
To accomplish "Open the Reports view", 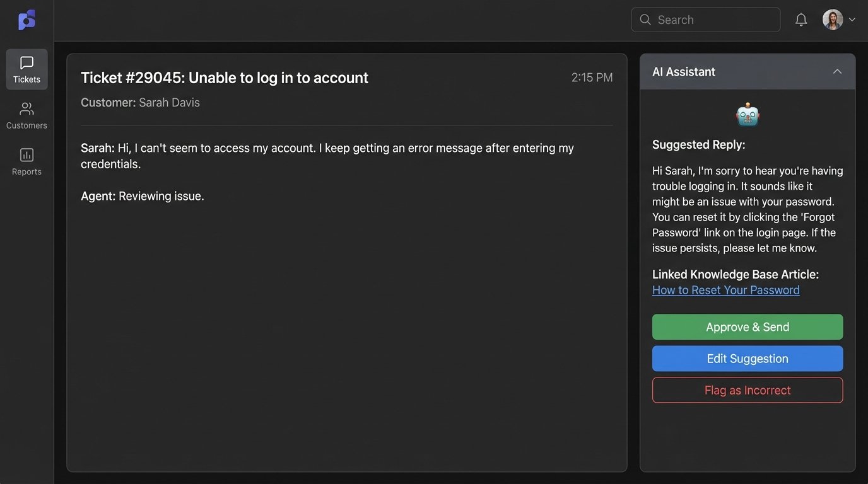I will tap(26, 161).
